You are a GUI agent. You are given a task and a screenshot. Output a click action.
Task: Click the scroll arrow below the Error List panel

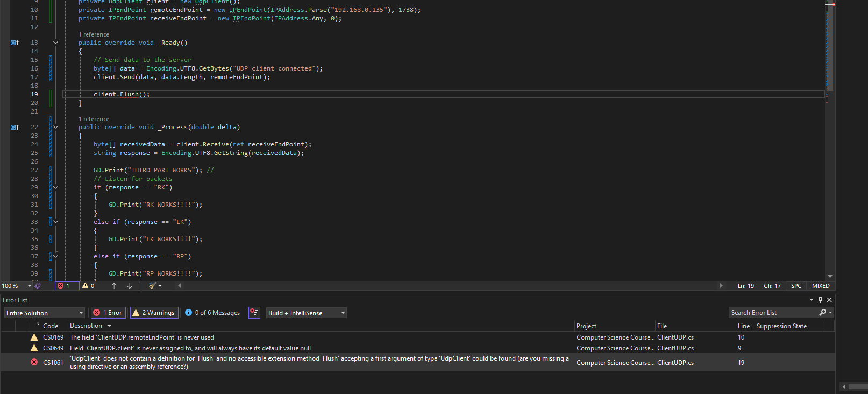tap(844, 386)
